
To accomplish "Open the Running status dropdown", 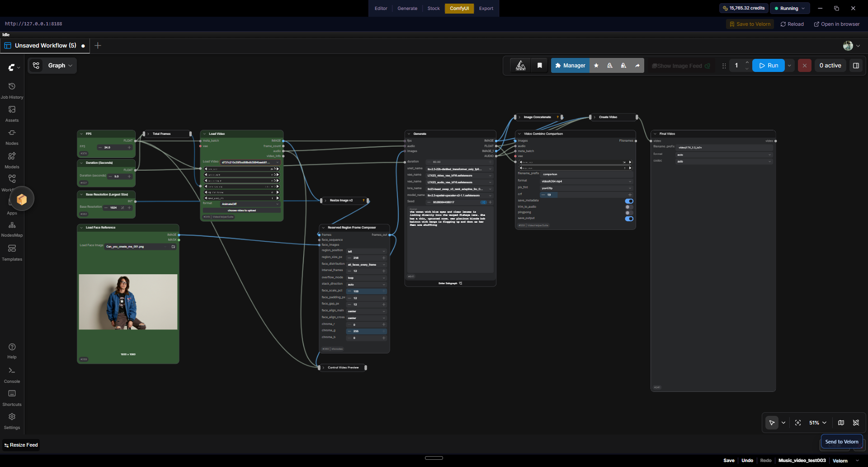I will [789, 8].
